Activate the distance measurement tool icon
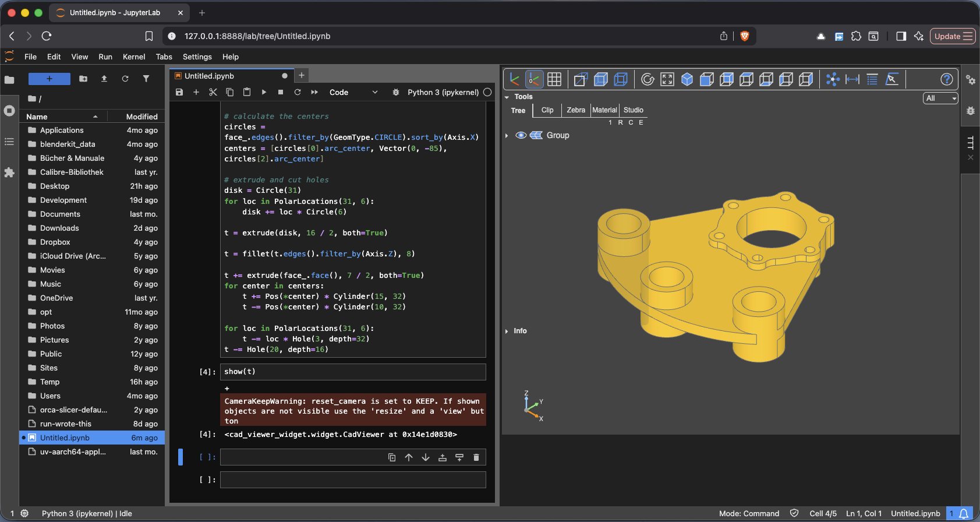 [852, 79]
